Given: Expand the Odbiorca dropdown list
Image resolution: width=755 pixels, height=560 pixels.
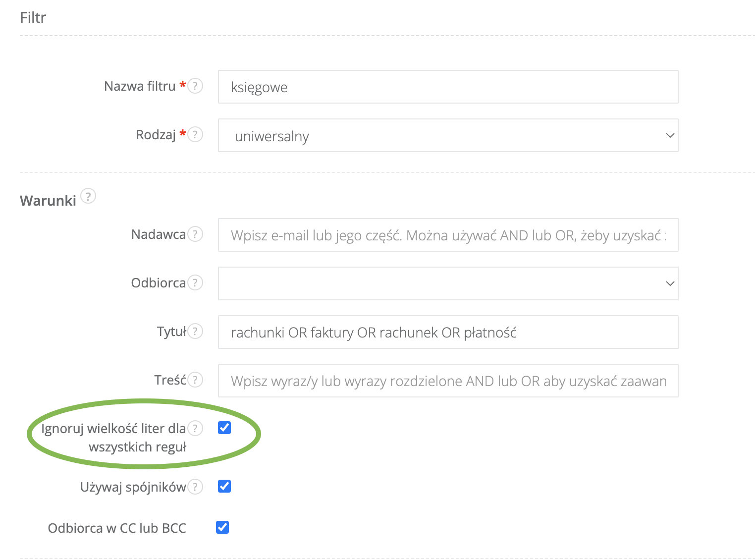Looking at the screenshot, I should coord(448,283).
